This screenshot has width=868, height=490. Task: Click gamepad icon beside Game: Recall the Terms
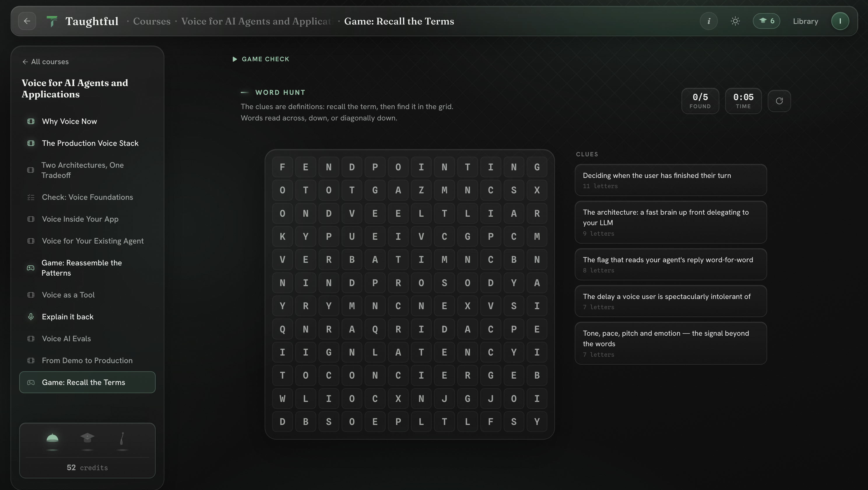pyautogui.click(x=31, y=383)
